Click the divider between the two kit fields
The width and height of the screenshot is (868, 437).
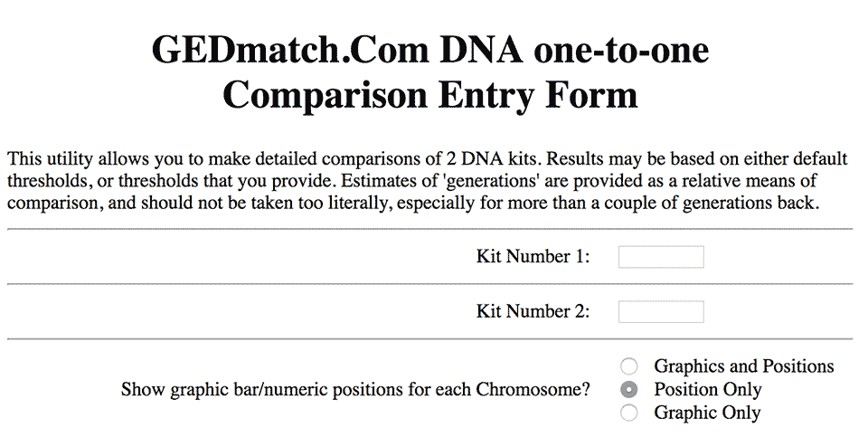click(430, 284)
